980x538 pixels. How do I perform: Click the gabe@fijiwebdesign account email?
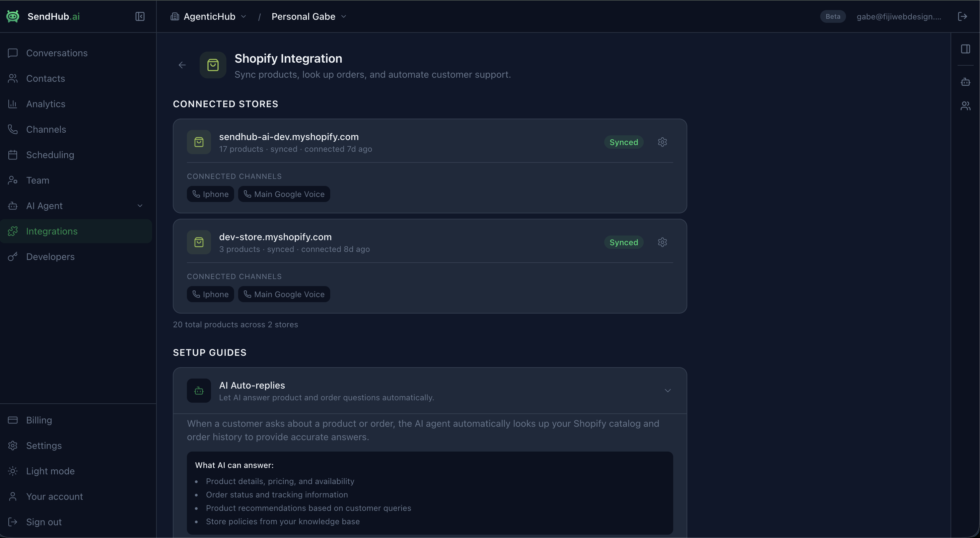(899, 16)
